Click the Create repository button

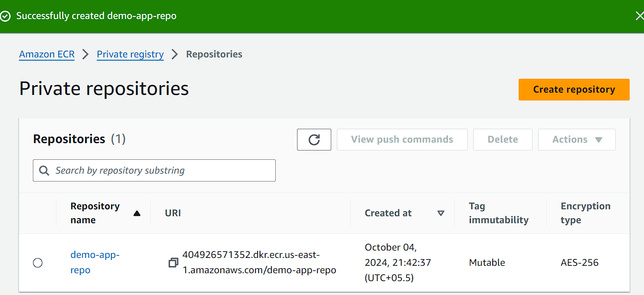[x=574, y=89]
